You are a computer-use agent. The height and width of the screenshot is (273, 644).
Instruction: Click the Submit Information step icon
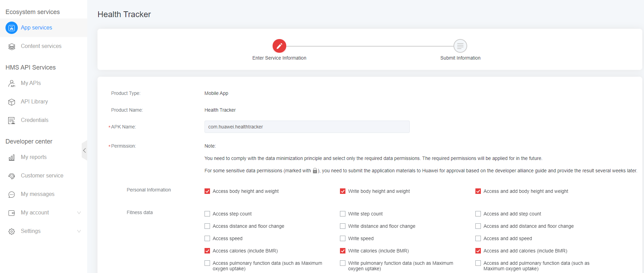pyautogui.click(x=460, y=46)
